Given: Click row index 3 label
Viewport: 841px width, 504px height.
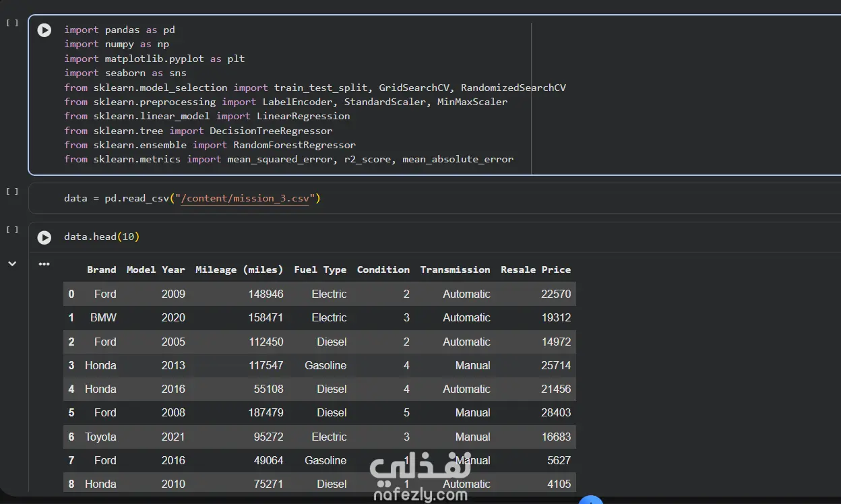Looking at the screenshot, I should click(x=71, y=365).
